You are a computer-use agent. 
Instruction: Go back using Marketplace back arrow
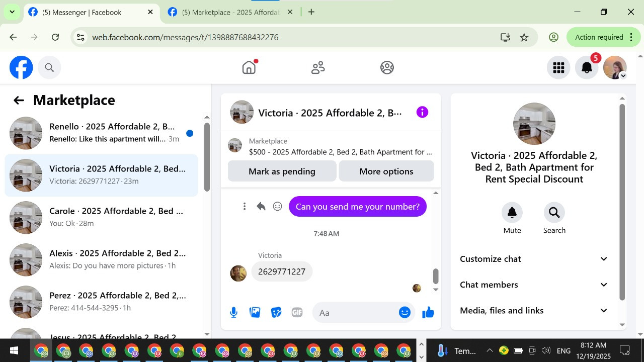coord(19,101)
